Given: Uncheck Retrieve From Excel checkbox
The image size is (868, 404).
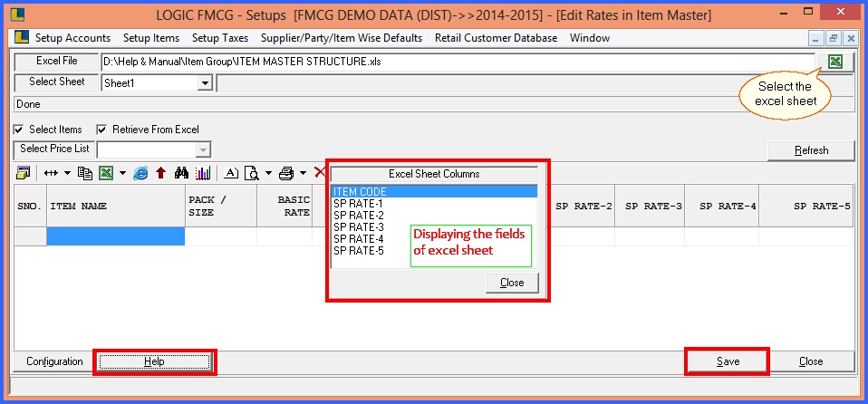Looking at the screenshot, I should (101, 130).
